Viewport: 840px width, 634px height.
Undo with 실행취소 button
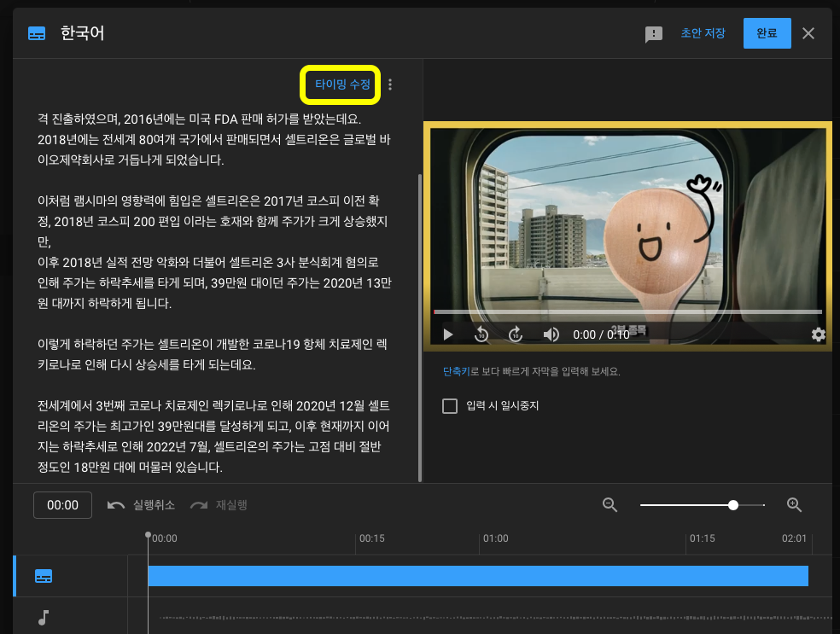tap(142, 505)
